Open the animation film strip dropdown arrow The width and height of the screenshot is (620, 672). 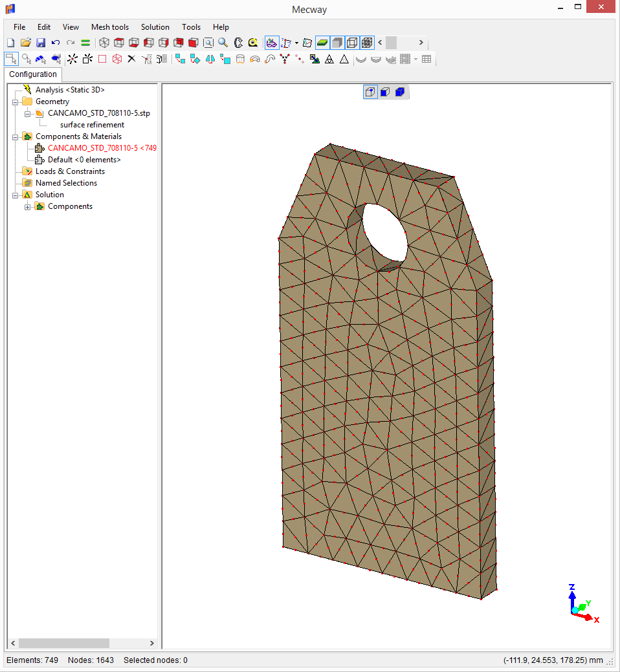pos(415,59)
